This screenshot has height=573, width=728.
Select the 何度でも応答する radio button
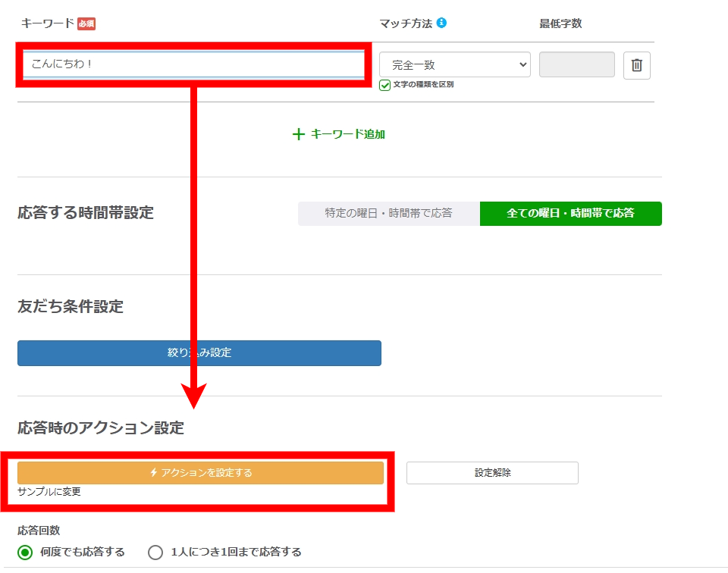(x=25, y=552)
